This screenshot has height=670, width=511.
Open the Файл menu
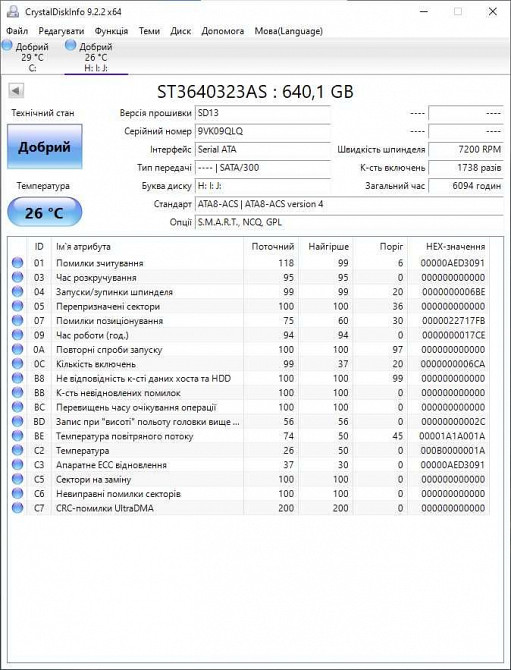tap(18, 31)
